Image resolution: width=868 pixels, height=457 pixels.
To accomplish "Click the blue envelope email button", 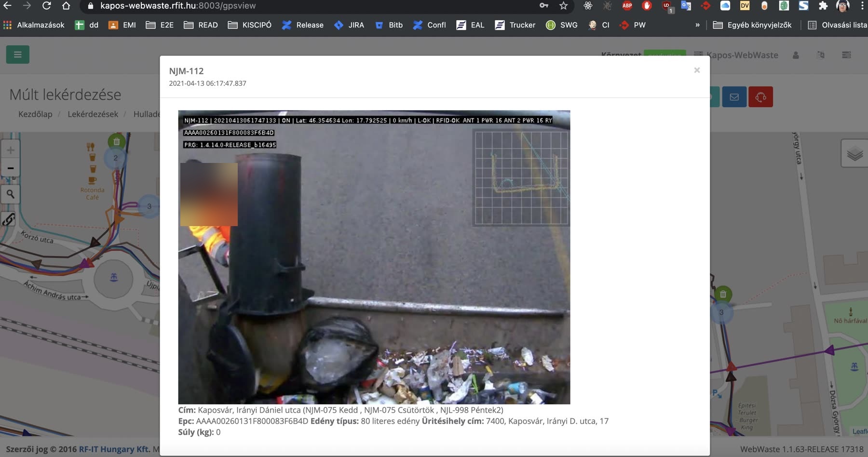I will pos(734,97).
